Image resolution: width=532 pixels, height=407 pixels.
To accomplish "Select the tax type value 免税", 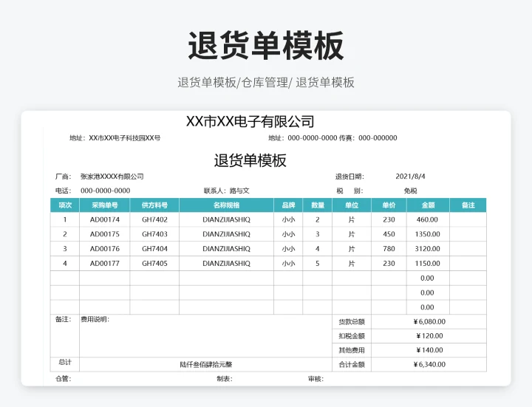I will (410, 191).
